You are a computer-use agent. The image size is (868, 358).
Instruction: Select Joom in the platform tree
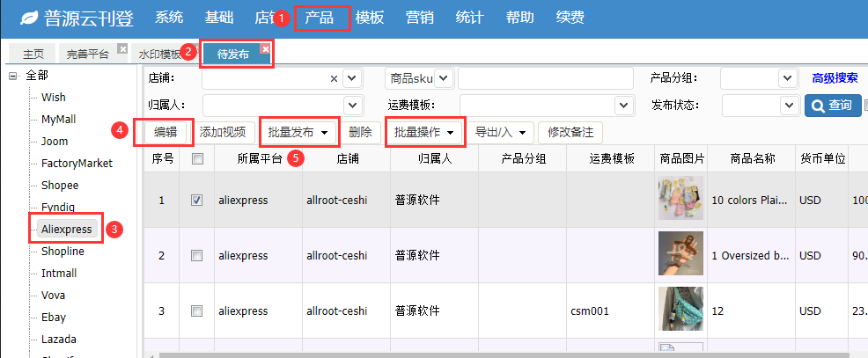[x=55, y=142]
